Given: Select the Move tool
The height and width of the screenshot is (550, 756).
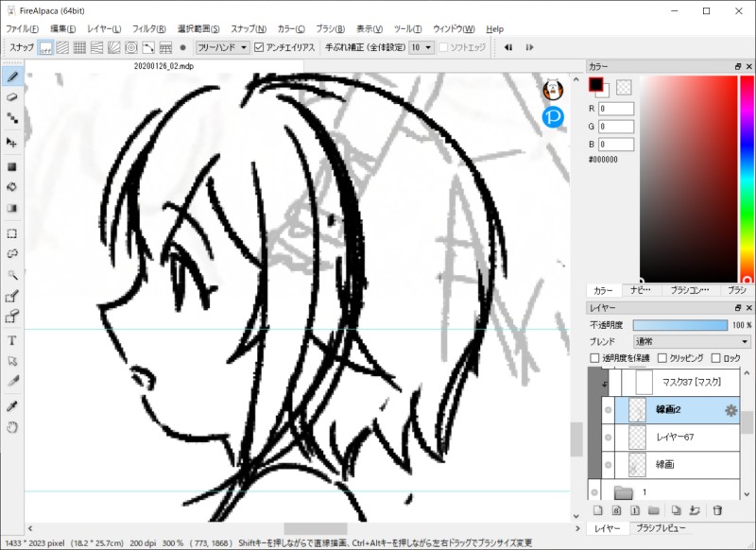Looking at the screenshot, I should 12,142.
